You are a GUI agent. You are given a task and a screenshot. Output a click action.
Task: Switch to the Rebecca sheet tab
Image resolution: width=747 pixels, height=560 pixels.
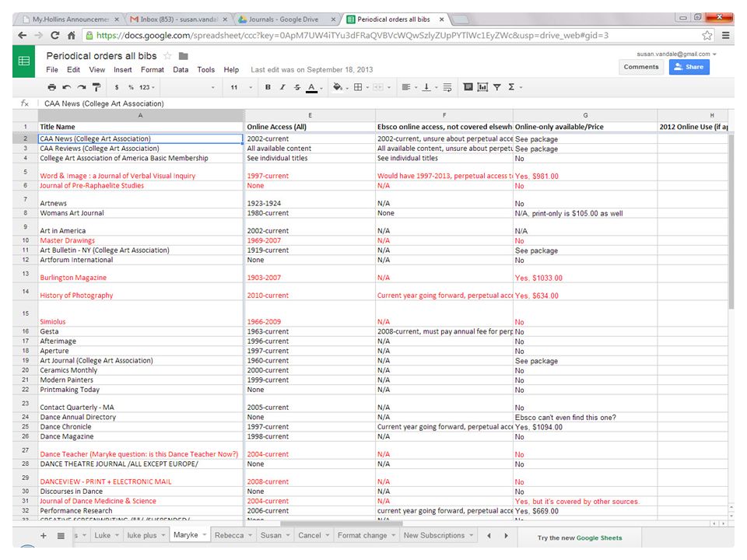tap(229, 535)
